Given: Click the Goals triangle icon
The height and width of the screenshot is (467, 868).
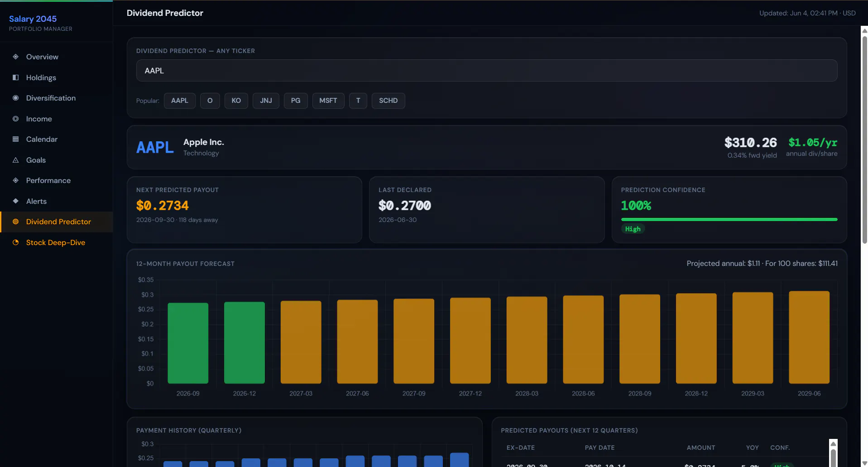Looking at the screenshot, I should coord(15,160).
